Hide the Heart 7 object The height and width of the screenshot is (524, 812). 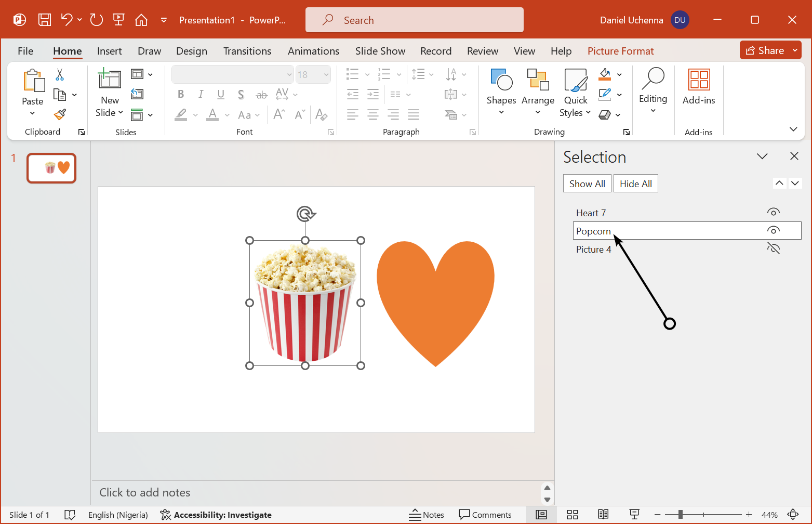click(x=773, y=212)
